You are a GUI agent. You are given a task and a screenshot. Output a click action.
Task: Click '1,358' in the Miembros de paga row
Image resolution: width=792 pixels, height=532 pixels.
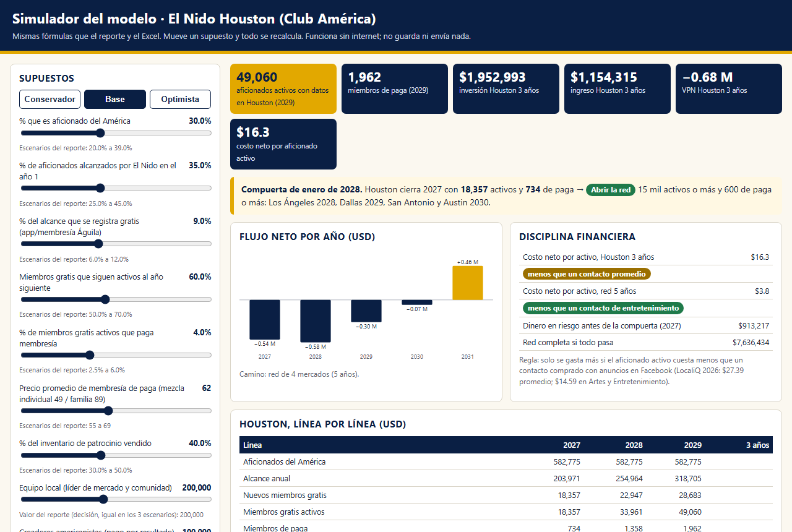click(632, 529)
